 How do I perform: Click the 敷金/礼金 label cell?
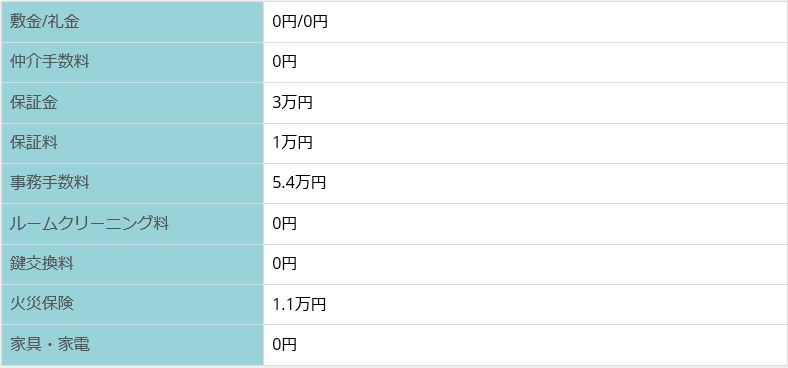132,22
